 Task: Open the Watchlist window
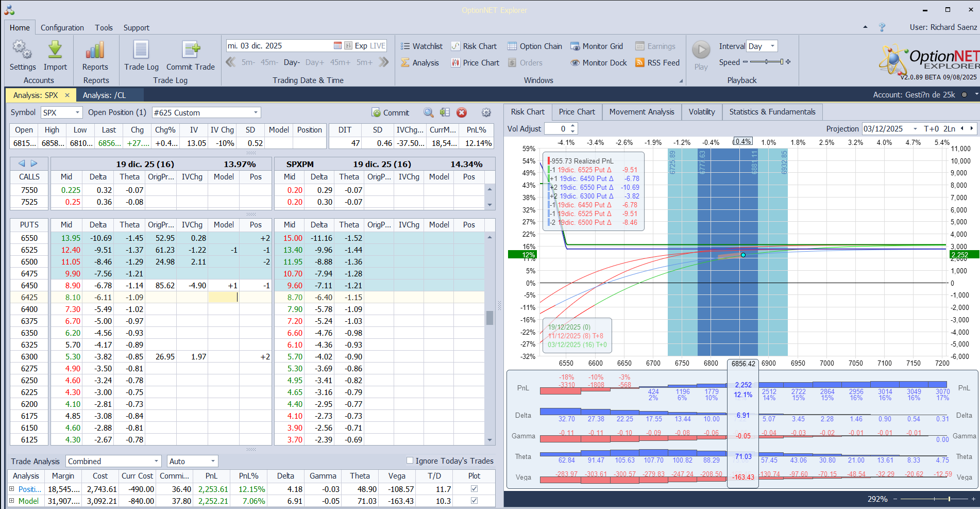tap(421, 46)
